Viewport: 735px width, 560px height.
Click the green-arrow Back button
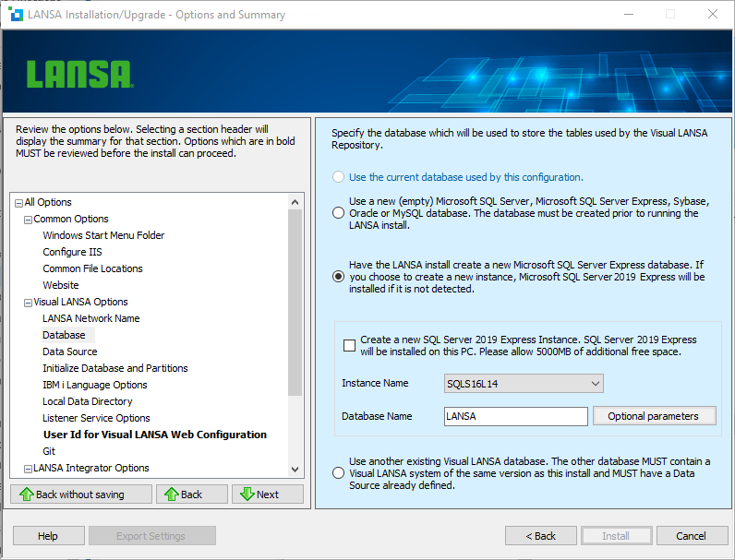coord(192,494)
